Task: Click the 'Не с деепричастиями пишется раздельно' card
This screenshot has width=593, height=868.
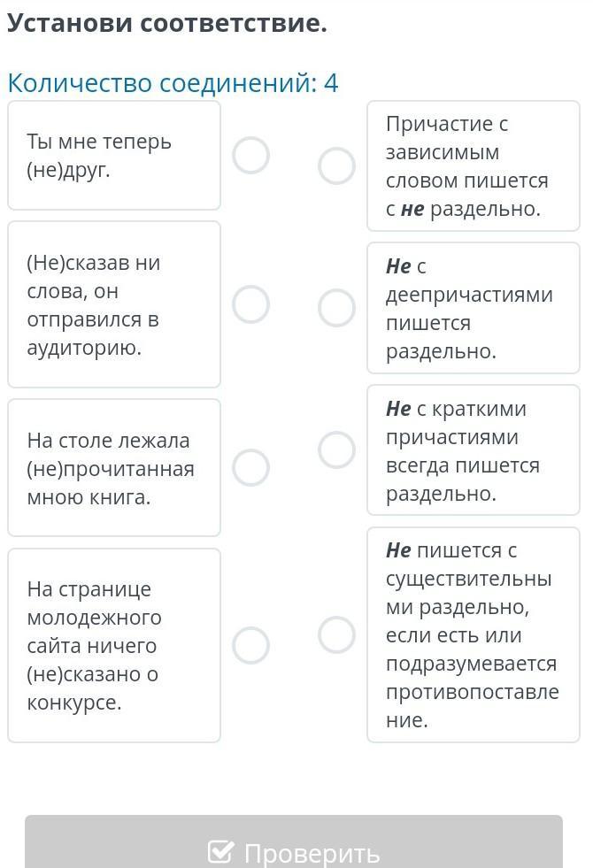Action: (x=473, y=308)
